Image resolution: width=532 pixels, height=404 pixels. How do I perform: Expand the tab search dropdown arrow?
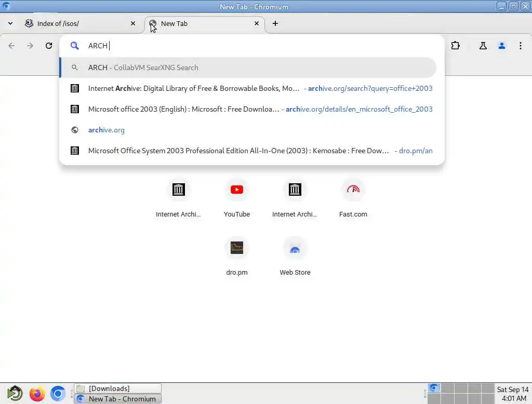click(10, 23)
